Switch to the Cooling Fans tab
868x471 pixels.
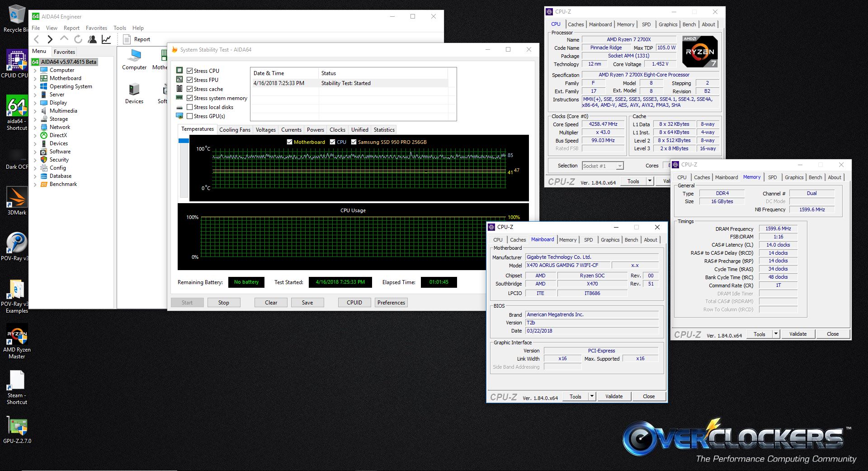pyautogui.click(x=235, y=130)
